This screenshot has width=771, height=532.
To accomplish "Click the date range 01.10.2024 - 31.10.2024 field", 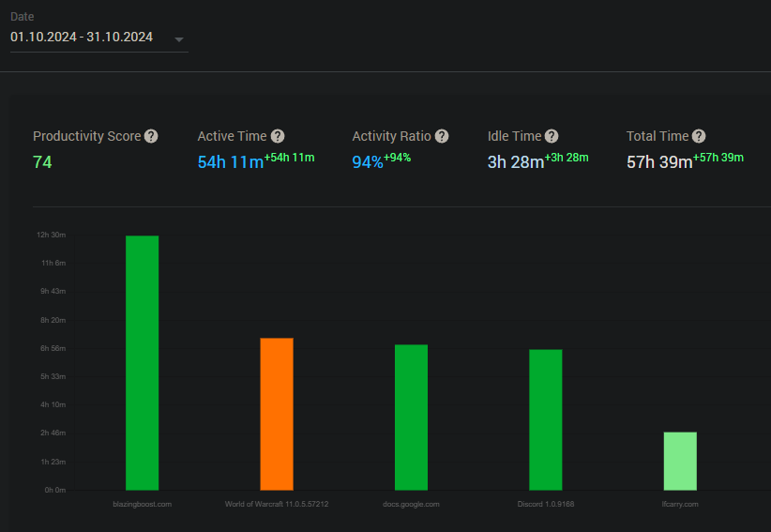I will [98, 38].
